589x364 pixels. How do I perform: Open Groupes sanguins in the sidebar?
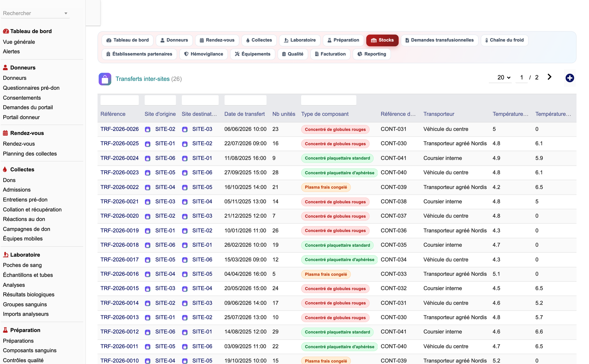(25, 304)
